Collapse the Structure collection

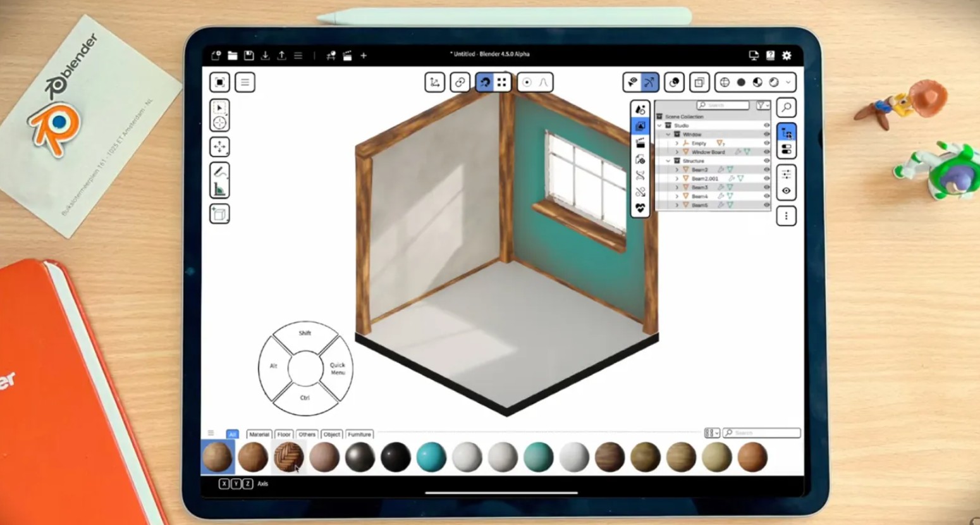668,161
